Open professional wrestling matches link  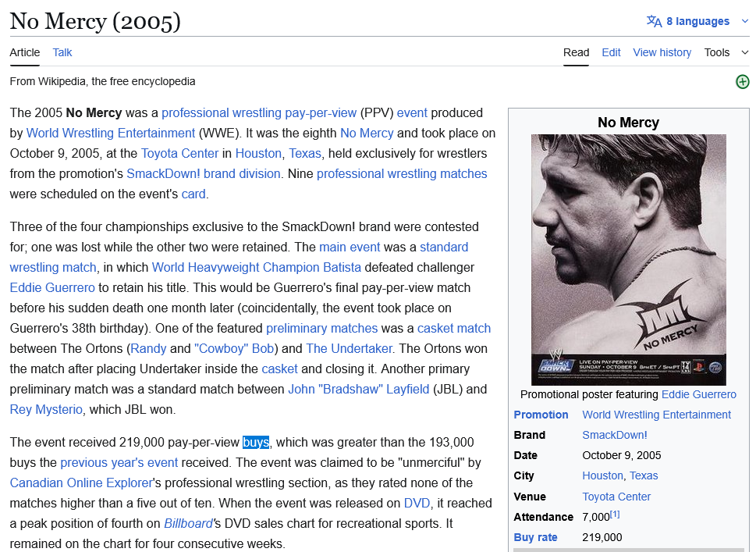[x=402, y=173]
